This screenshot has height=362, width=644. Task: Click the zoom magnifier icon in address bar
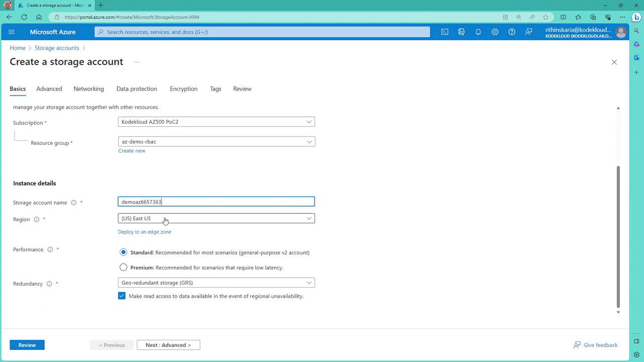point(519,17)
